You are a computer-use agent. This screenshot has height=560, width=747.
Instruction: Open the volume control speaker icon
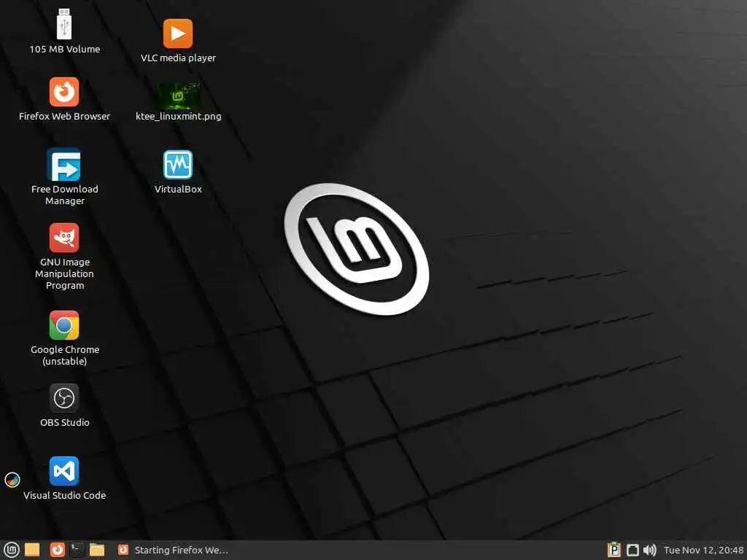[650, 551]
